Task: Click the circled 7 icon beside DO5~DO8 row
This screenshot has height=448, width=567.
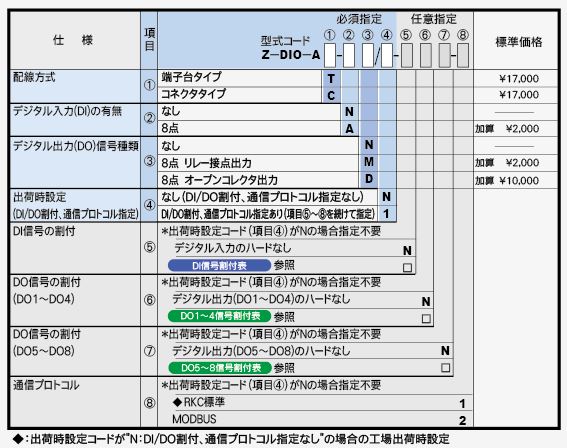Action: pos(149,351)
